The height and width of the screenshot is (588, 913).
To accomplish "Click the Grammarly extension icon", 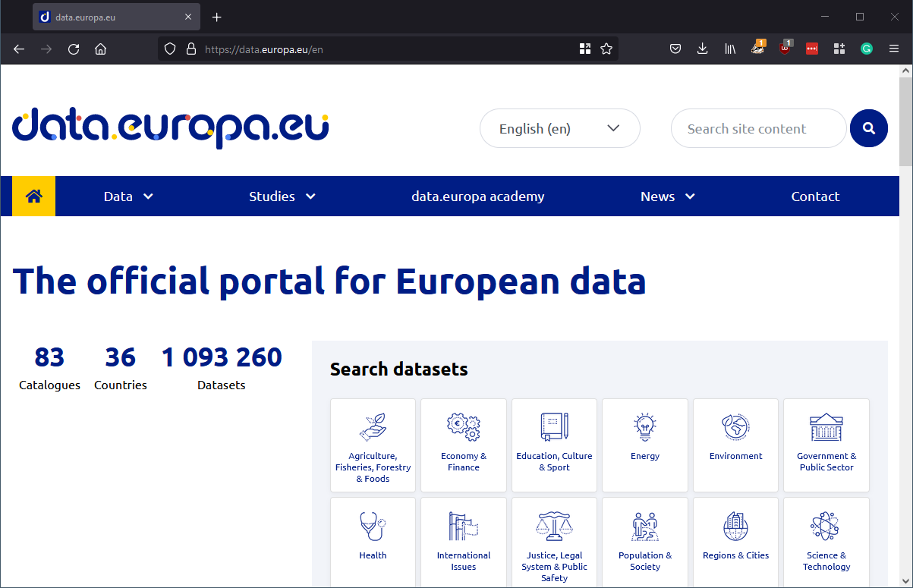I will coord(866,48).
